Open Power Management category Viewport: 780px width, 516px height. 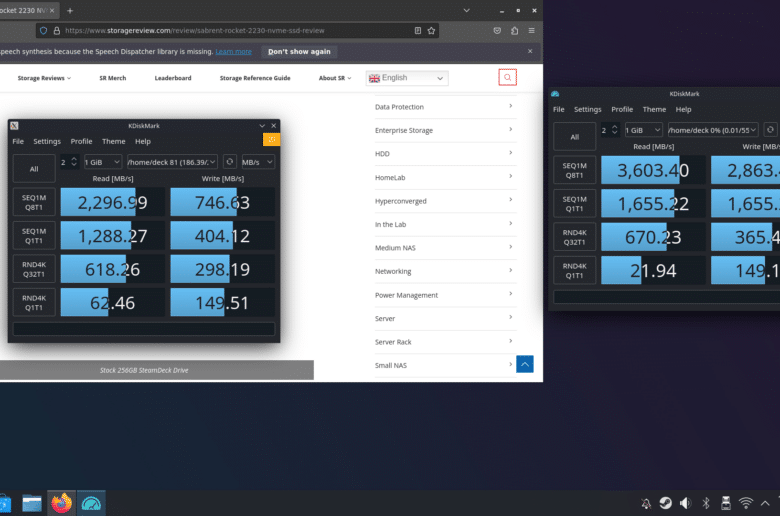pyautogui.click(x=444, y=295)
